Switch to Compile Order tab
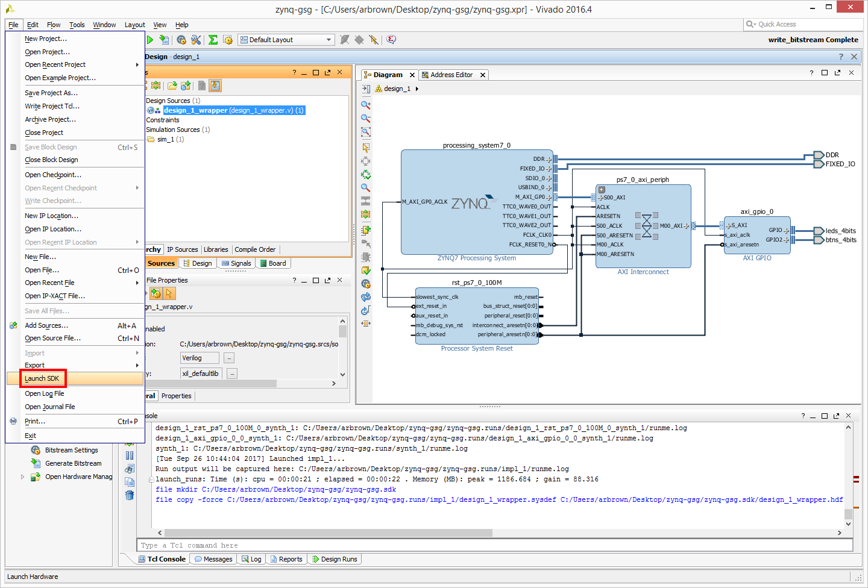This screenshot has width=868, height=588. click(255, 249)
